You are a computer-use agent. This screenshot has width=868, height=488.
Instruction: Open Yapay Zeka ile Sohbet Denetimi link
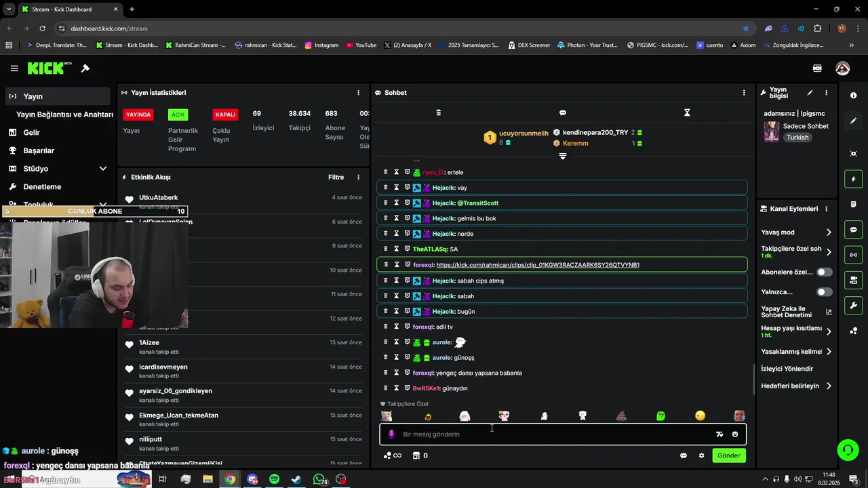pyautogui.click(x=796, y=312)
